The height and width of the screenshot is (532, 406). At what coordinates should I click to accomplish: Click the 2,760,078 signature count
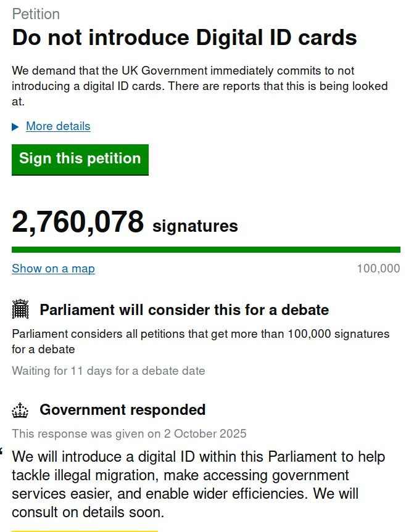(78, 222)
